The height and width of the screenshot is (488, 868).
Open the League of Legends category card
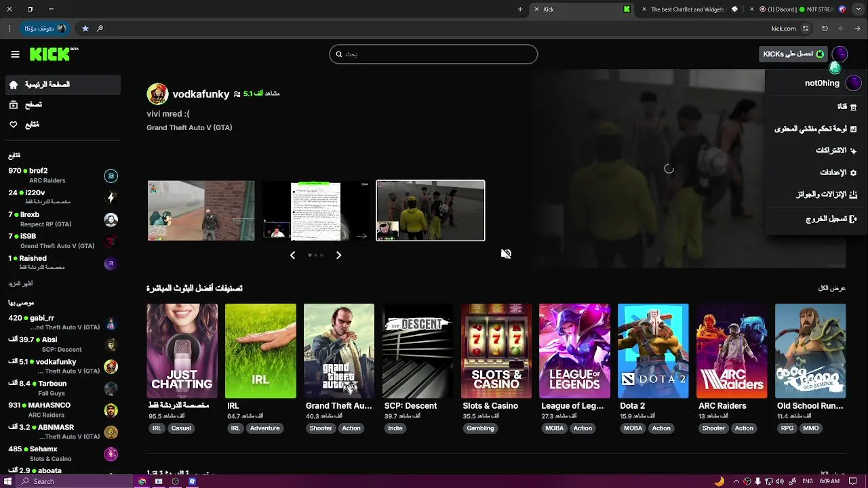tap(574, 351)
